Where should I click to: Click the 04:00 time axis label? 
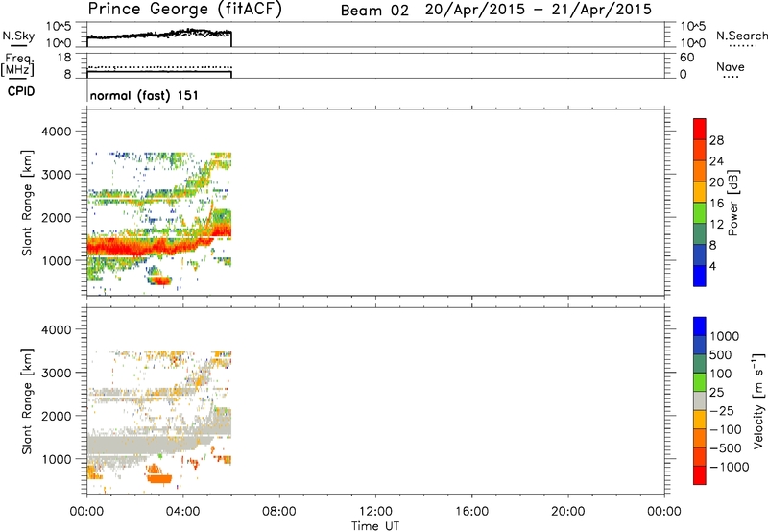(x=182, y=512)
